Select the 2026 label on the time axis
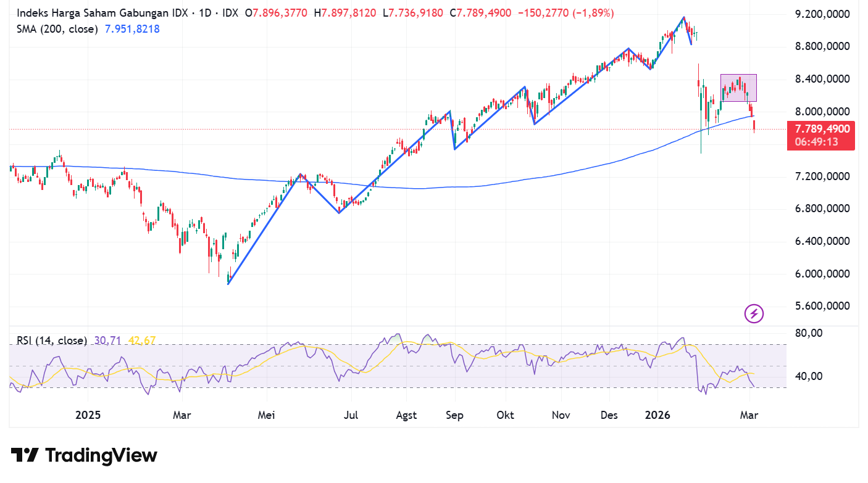Viewport: 868px width, 483px height. pyautogui.click(x=657, y=415)
